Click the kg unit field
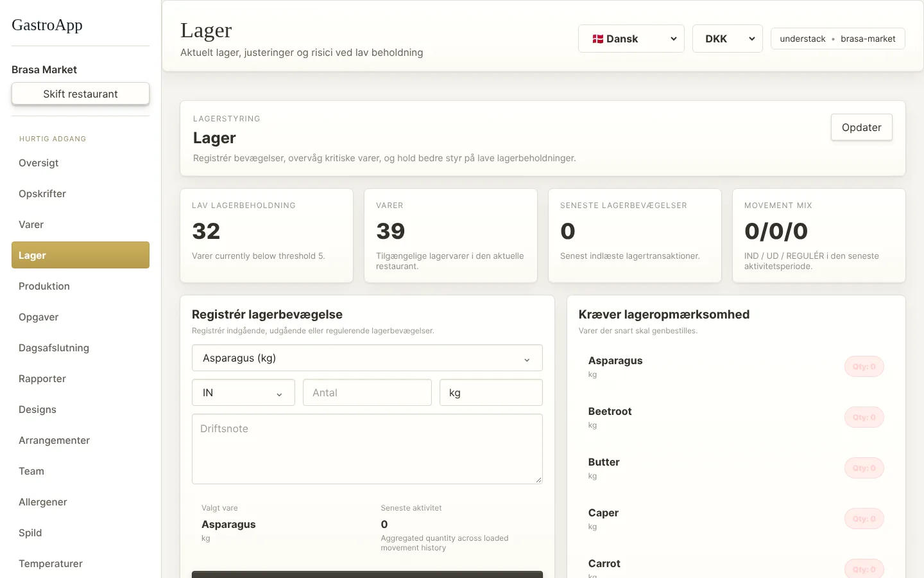Image resolution: width=924 pixels, height=578 pixels. click(491, 392)
